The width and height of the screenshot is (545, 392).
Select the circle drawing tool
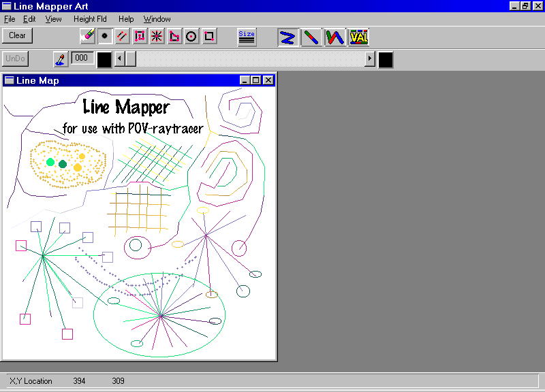pos(191,36)
